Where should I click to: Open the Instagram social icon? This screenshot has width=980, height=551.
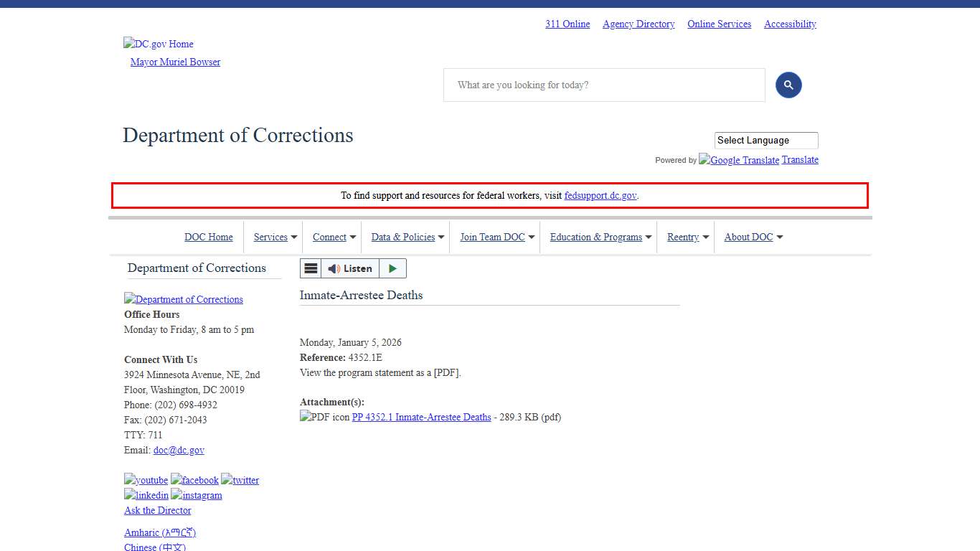(196, 495)
